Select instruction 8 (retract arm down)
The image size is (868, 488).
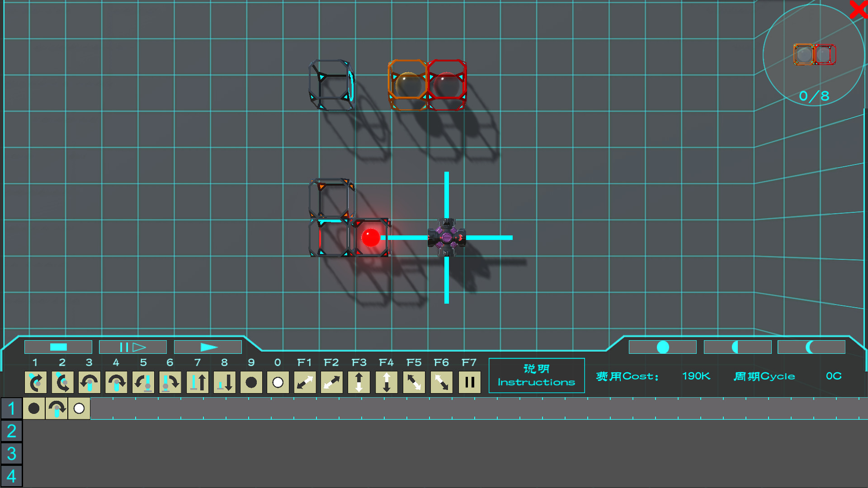[224, 382]
